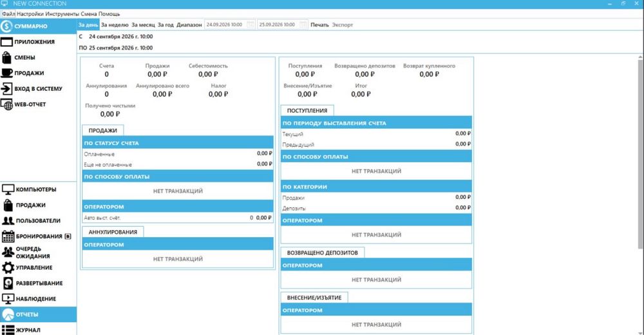This screenshot has width=644, height=335.
Task: Select the Диапазон custom range
Action: pos(189,24)
